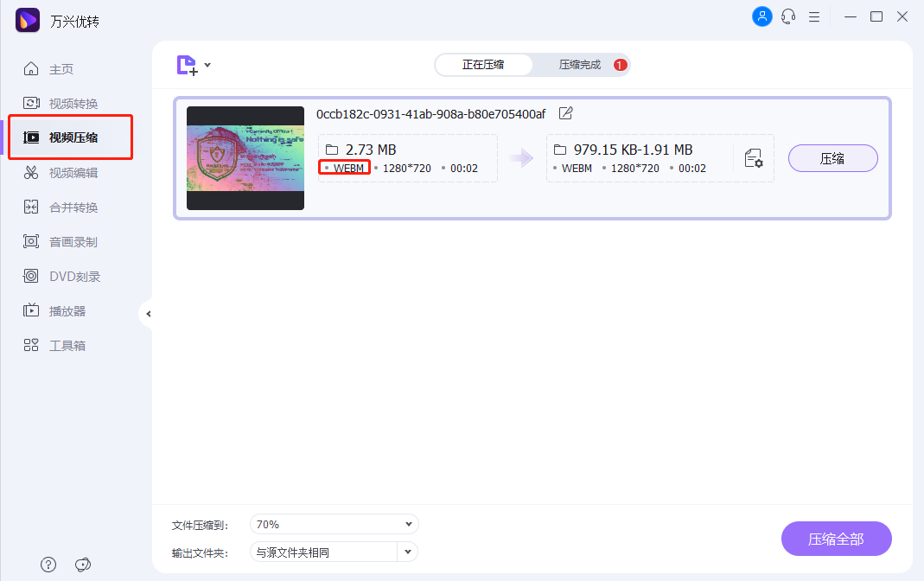Open 合并转换 merge conversion
Screen dimensions: 924x581
coord(73,207)
